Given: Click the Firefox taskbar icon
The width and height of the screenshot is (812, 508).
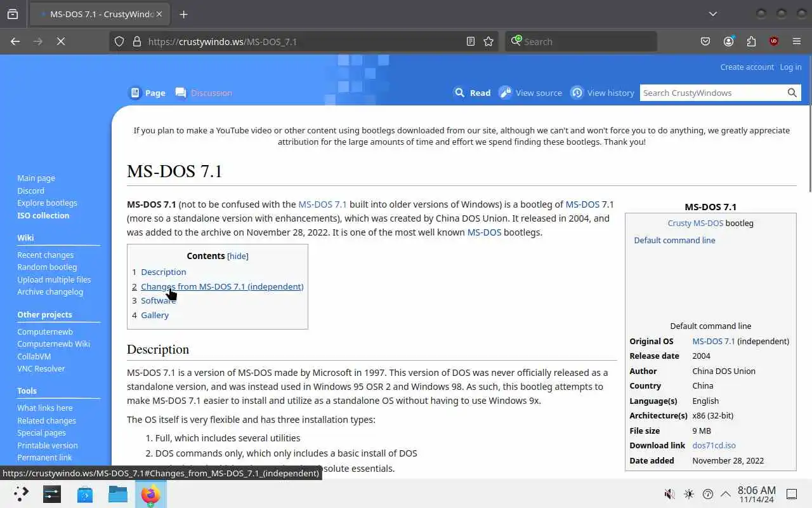Looking at the screenshot, I should click(x=150, y=493).
